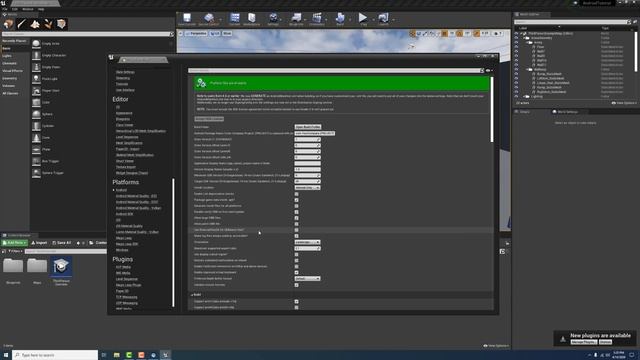This screenshot has width=640, height=360.
Task: Click the Launch toolbar icon
Action: coord(383,18)
